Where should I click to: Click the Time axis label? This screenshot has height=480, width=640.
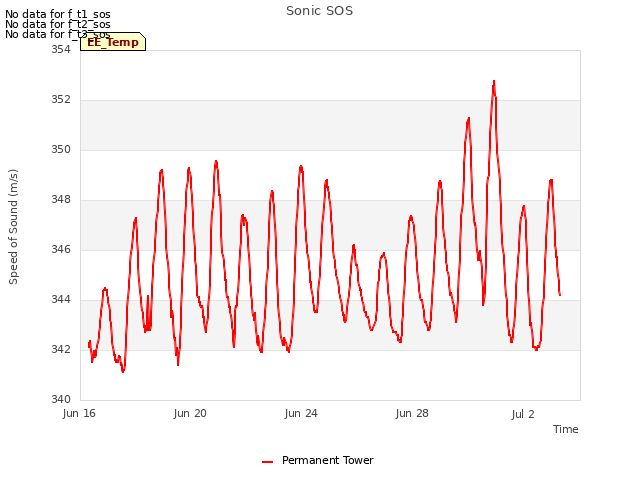(566, 429)
